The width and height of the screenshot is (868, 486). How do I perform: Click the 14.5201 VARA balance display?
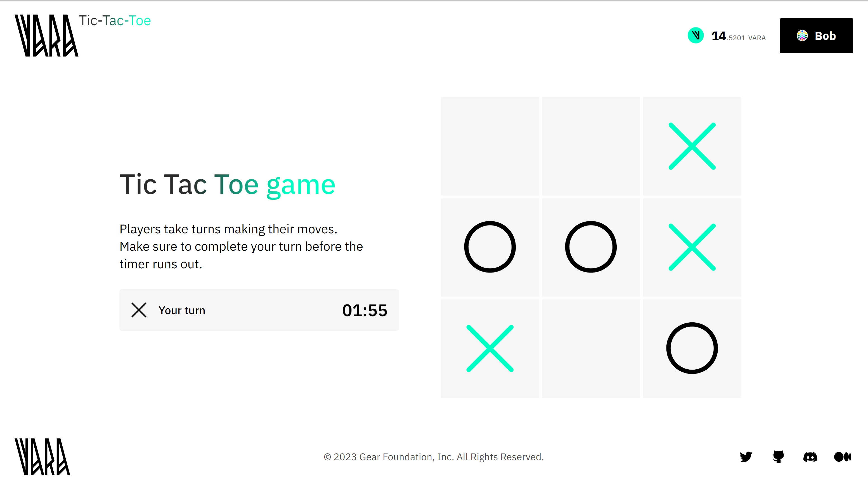point(727,36)
